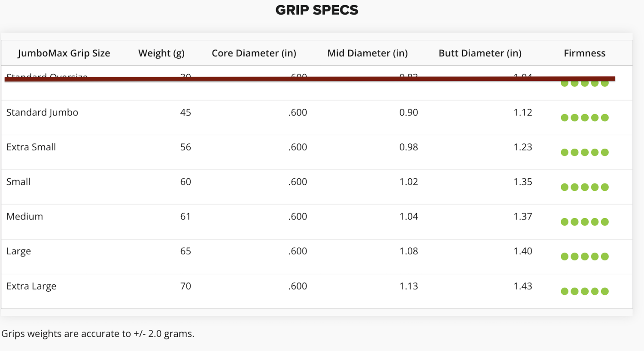This screenshot has width=644, height=351.
Task: Click the red strikethrough line
Action: (310, 79)
